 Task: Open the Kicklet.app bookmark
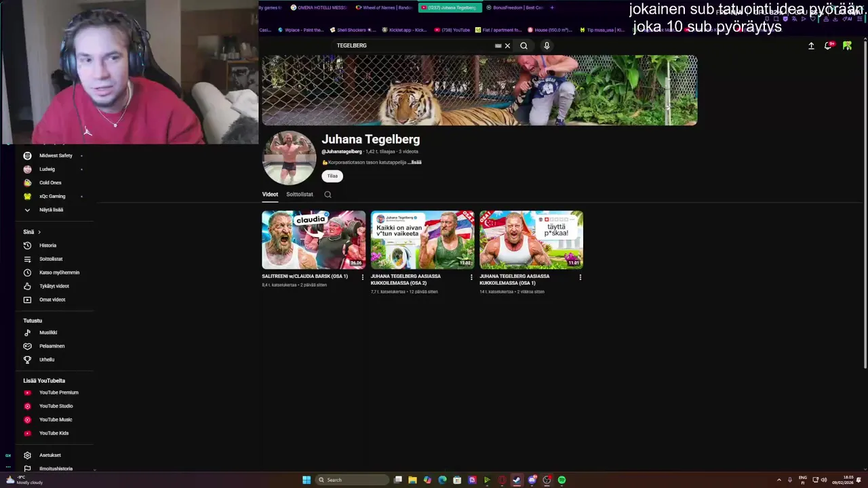404,30
